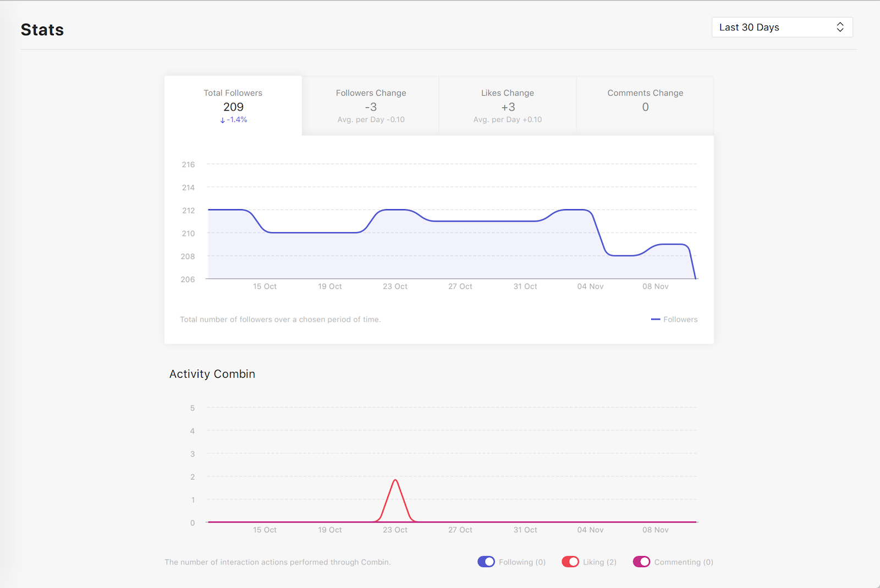This screenshot has width=880, height=588.
Task: Click the 209 total followers value
Action: coord(233,107)
